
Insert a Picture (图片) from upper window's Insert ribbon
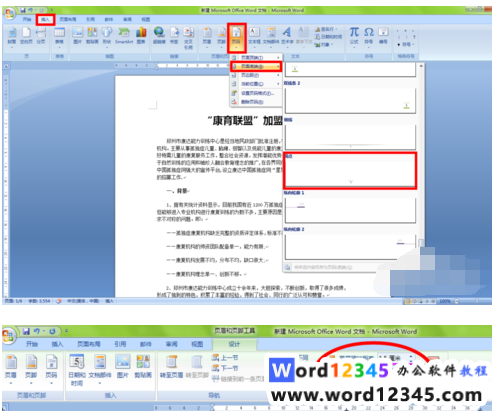point(77,36)
